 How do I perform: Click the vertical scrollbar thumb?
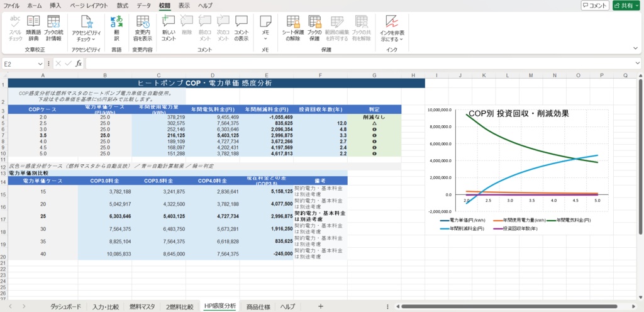(641, 157)
